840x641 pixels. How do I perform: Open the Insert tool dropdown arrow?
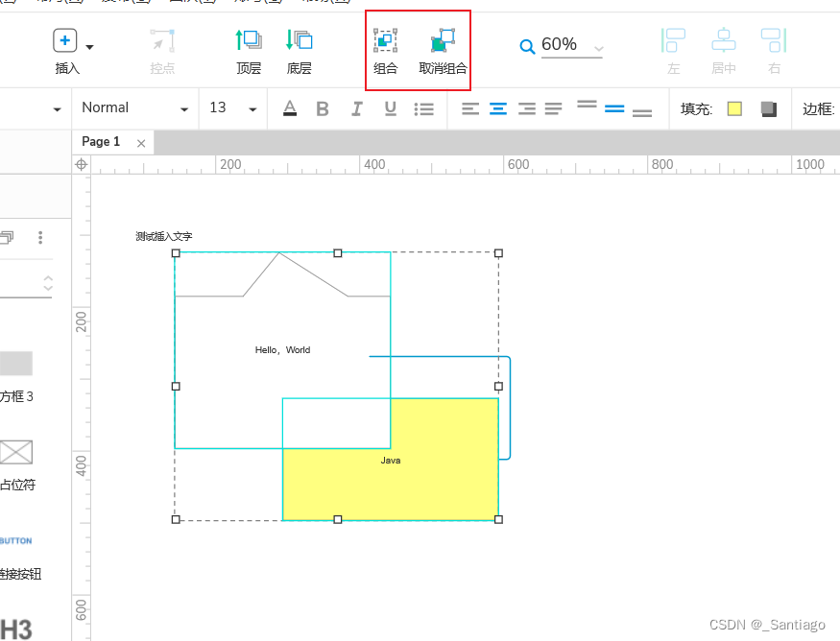pyautogui.click(x=89, y=47)
